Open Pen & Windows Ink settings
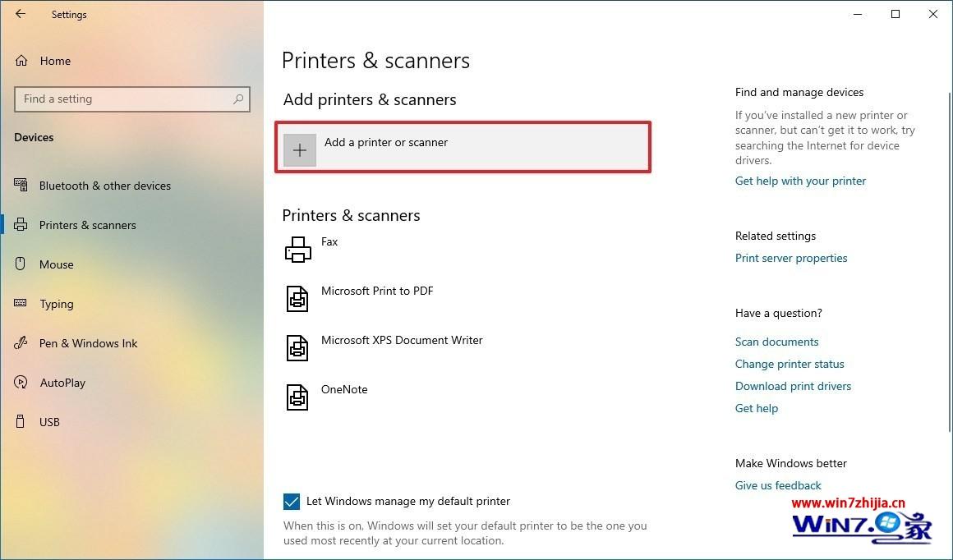This screenshot has height=560, width=953. (x=88, y=343)
